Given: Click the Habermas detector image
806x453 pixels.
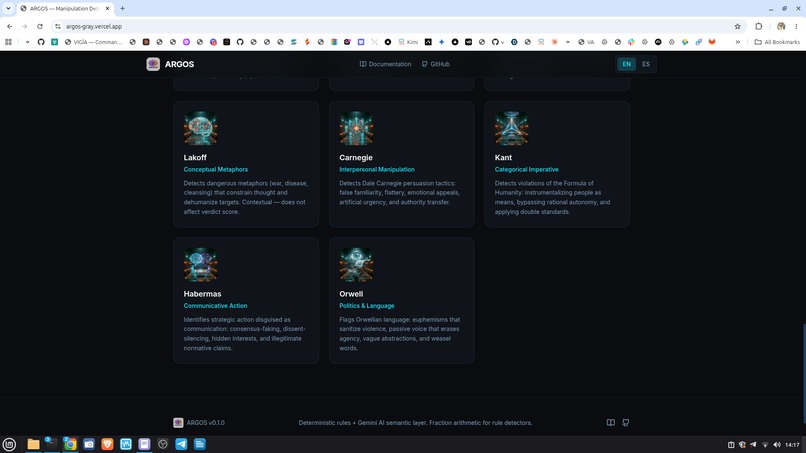Looking at the screenshot, I should coord(200,265).
